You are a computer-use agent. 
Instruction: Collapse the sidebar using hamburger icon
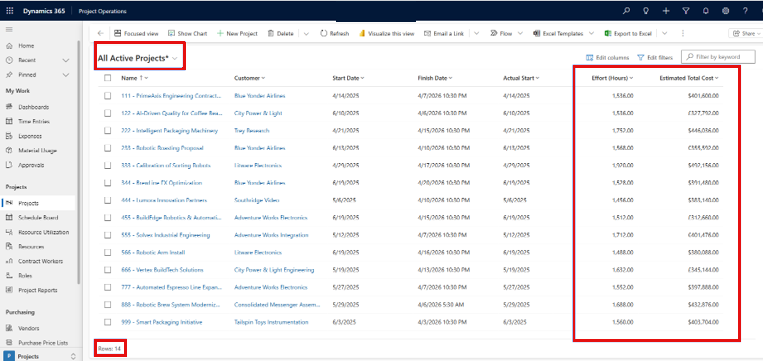coord(9,30)
